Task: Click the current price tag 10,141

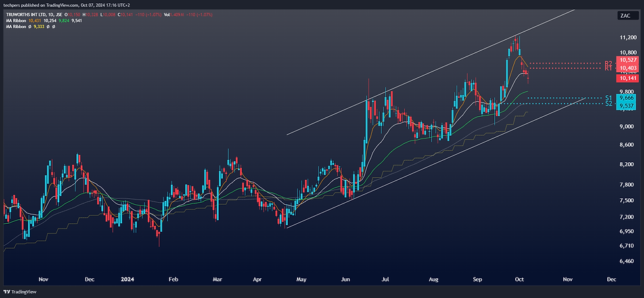Action: tap(626, 78)
